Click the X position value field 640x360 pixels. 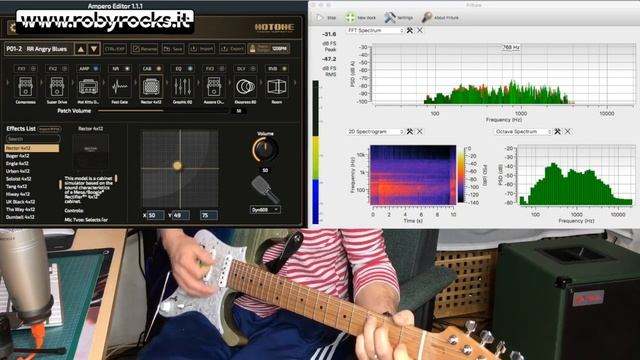pos(156,215)
